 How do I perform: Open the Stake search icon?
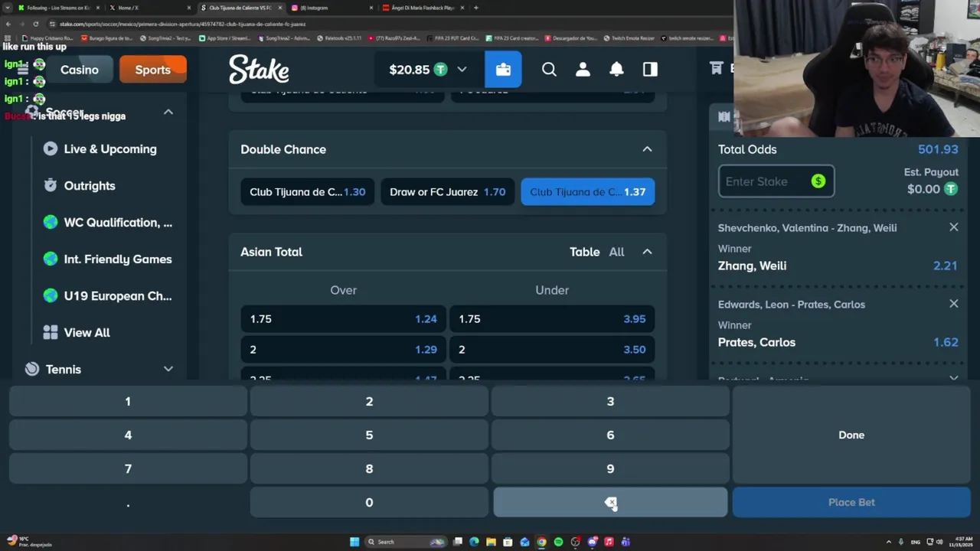(x=549, y=70)
